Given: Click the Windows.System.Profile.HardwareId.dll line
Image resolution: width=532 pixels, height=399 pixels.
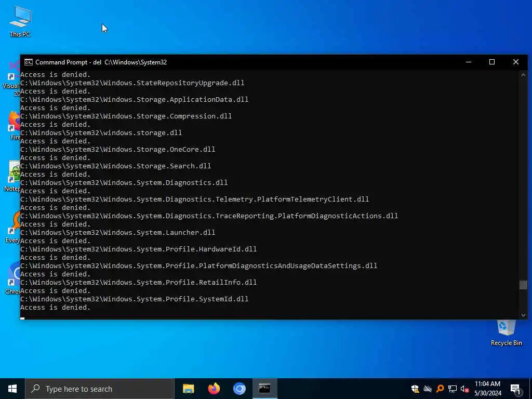Looking at the screenshot, I should (x=138, y=249).
